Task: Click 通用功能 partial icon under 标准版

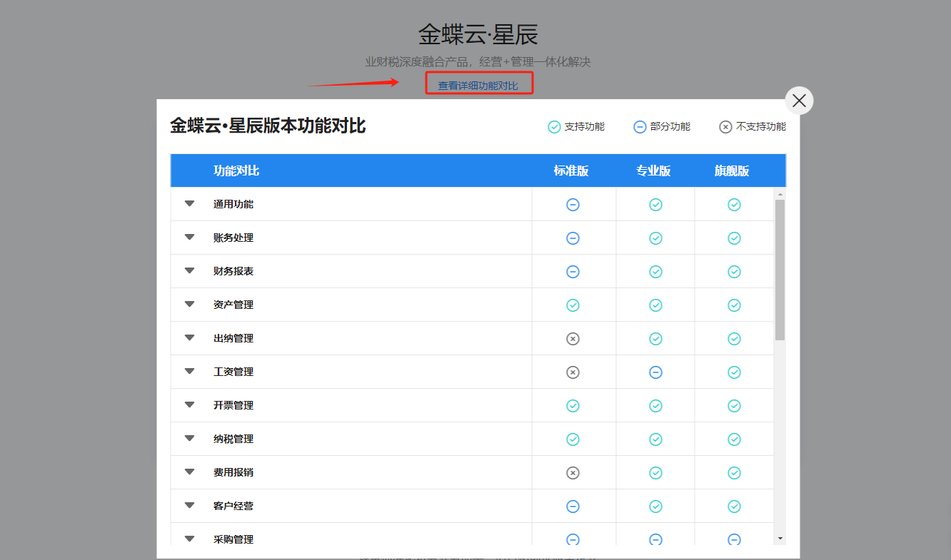Action: coord(573,205)
